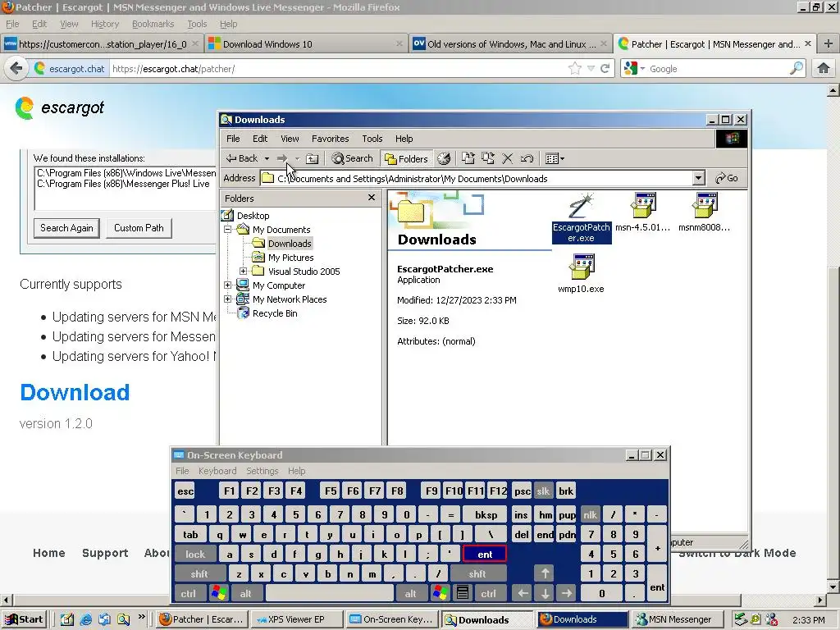Open the Back history dropdown arrow
The image size is (840, 630).
(267, 158)
